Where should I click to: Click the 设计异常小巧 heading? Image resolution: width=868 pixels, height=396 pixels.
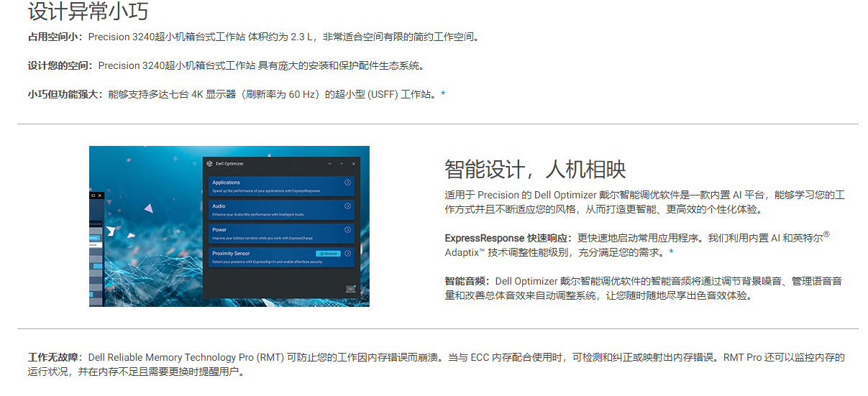88,11
